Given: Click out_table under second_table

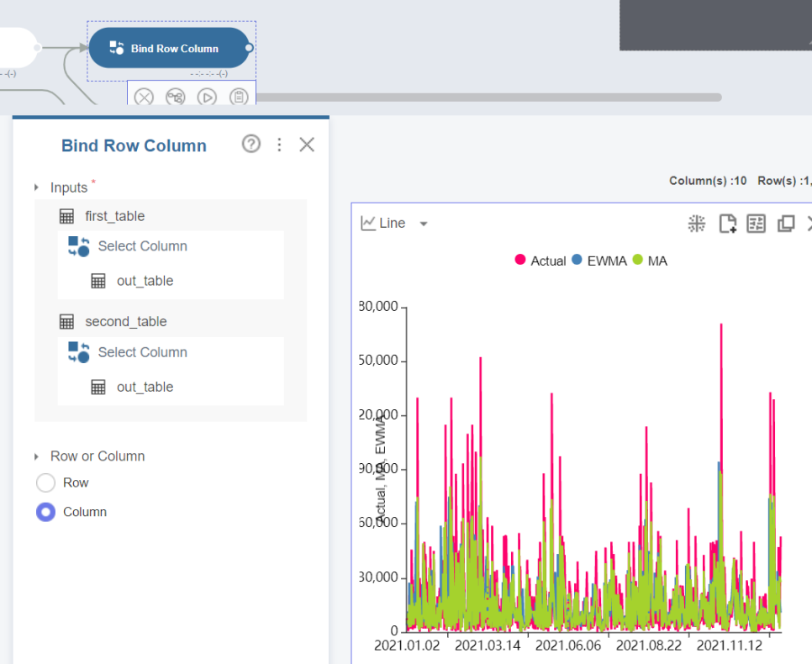Looking at the screenshot, I should click(x=145, y=387).
